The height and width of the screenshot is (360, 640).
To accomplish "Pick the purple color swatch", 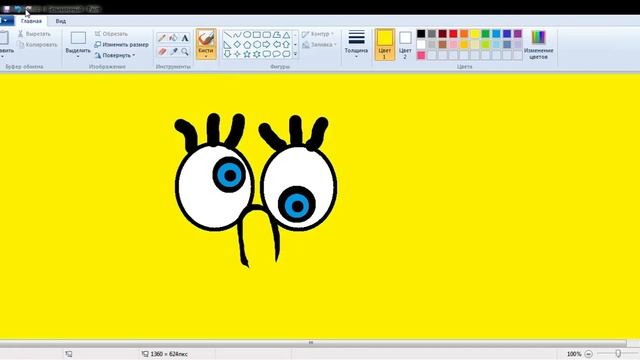I will click(x=518, y=33).
